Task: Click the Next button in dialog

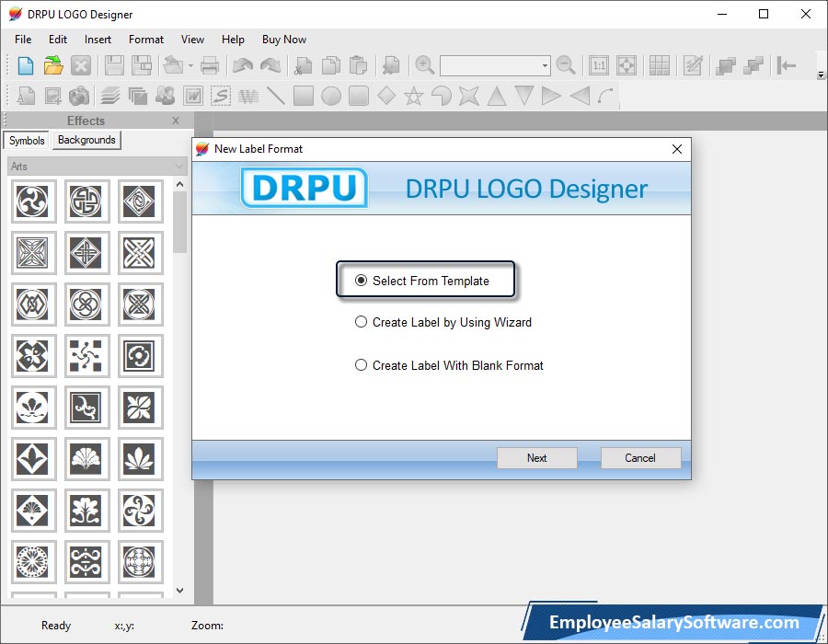Action: point(536,458)
